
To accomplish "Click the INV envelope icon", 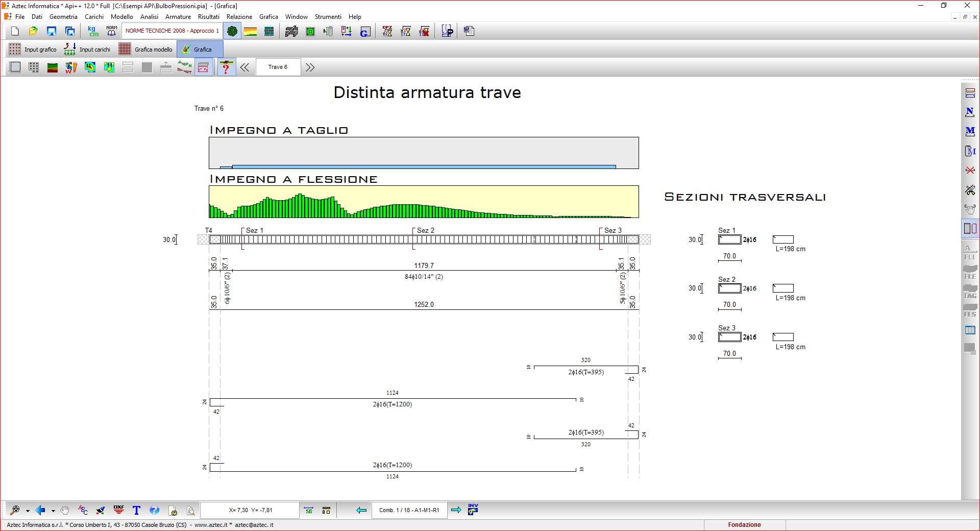I will coord(473,509).
